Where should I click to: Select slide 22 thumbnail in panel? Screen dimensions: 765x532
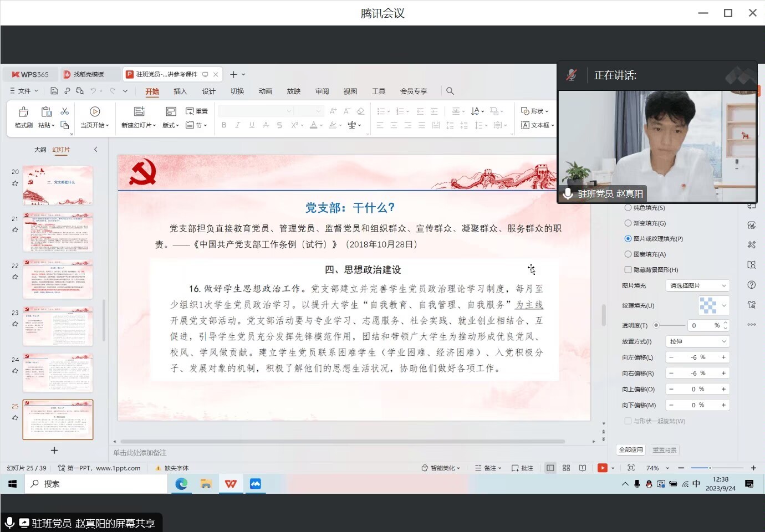(58, 279)
